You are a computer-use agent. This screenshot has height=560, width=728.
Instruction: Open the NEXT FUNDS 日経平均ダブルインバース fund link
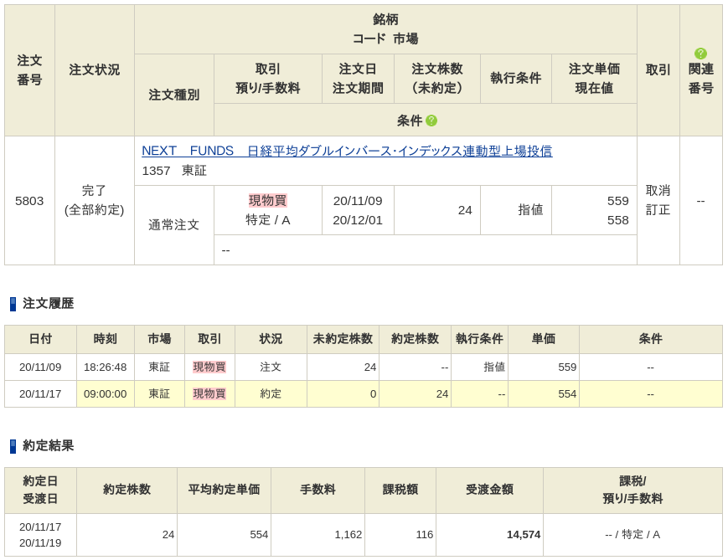[x=347, y=151]
